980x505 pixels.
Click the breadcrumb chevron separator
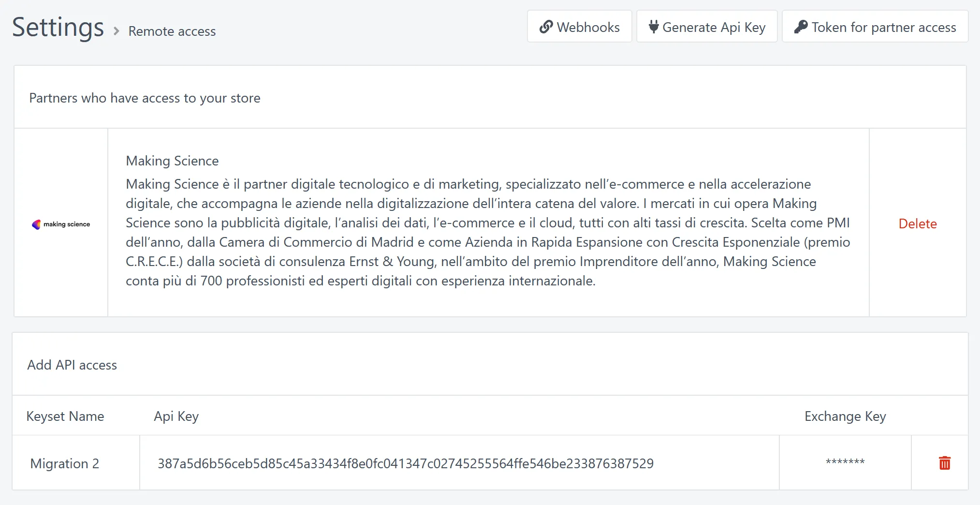click(x=116, y=31)
